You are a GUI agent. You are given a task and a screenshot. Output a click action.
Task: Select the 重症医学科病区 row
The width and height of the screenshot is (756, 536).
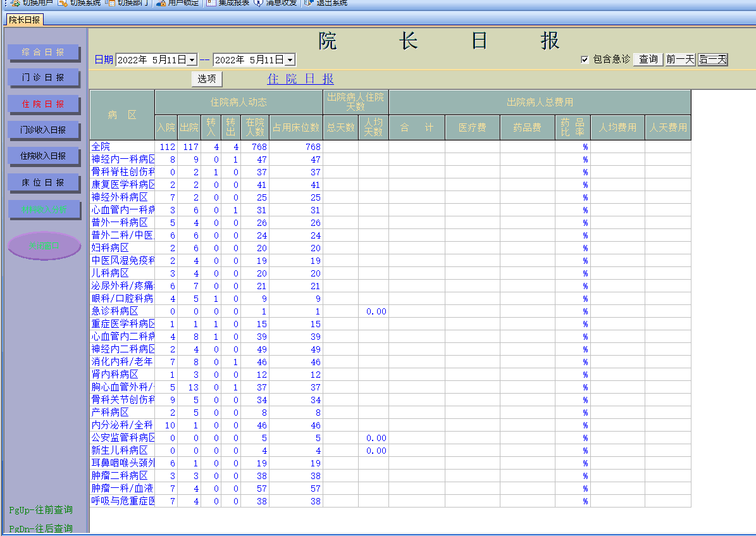[390, 324]
